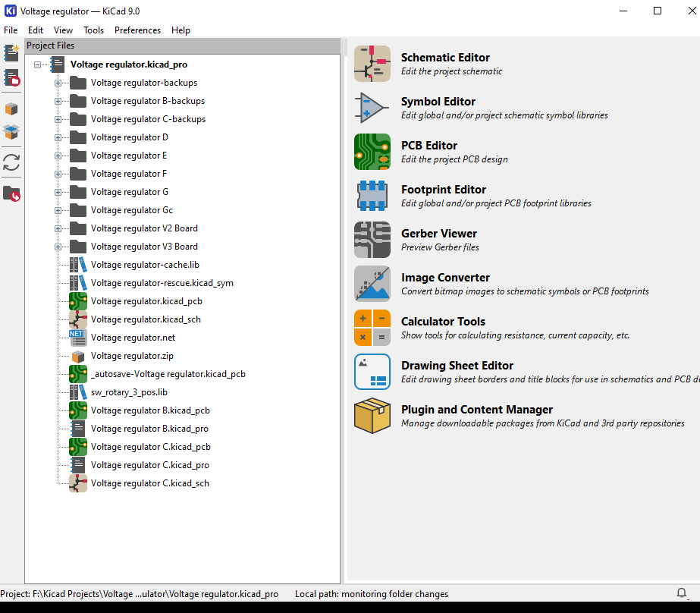Click the refresh project tree icon
The image size is (700, 613).
click(x=11, y=162)
